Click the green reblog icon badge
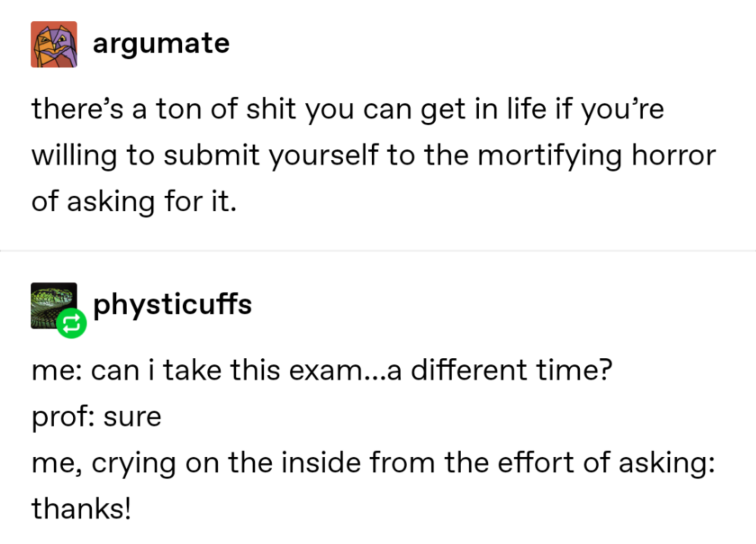The image size is (756, 544). point(71,324)
